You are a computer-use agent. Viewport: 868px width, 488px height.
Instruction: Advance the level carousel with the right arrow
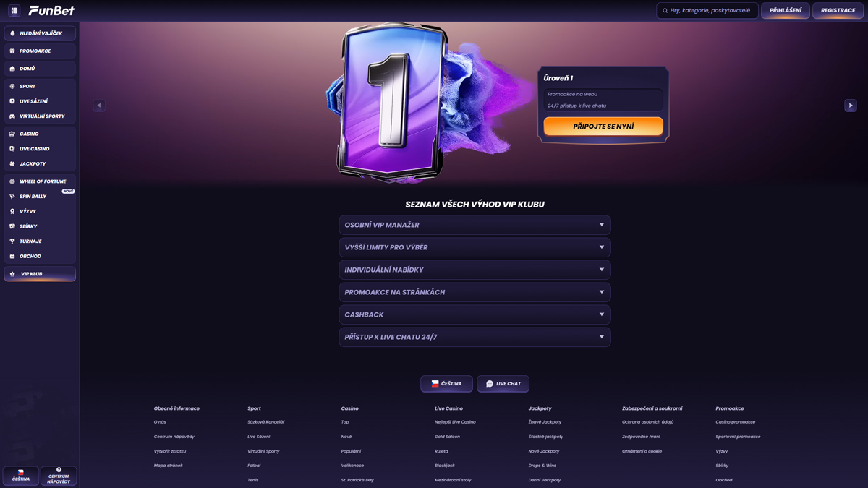tap(851, 105)
